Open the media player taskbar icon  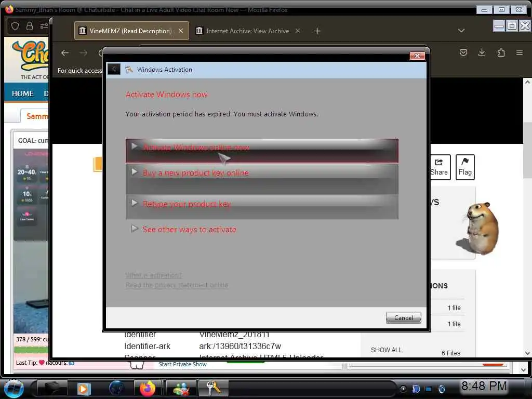[84, 389]
